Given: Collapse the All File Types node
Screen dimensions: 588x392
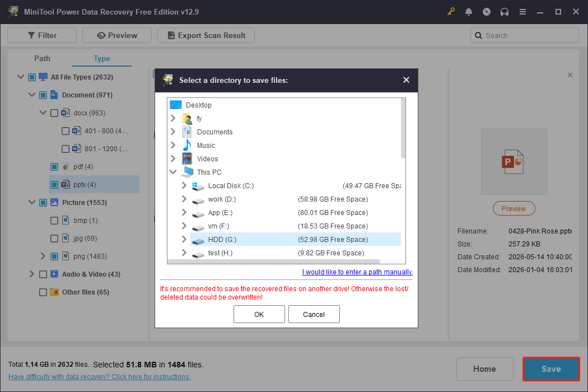Looking at the screenshot, I should pyautogui.click(x=21, y=77).
